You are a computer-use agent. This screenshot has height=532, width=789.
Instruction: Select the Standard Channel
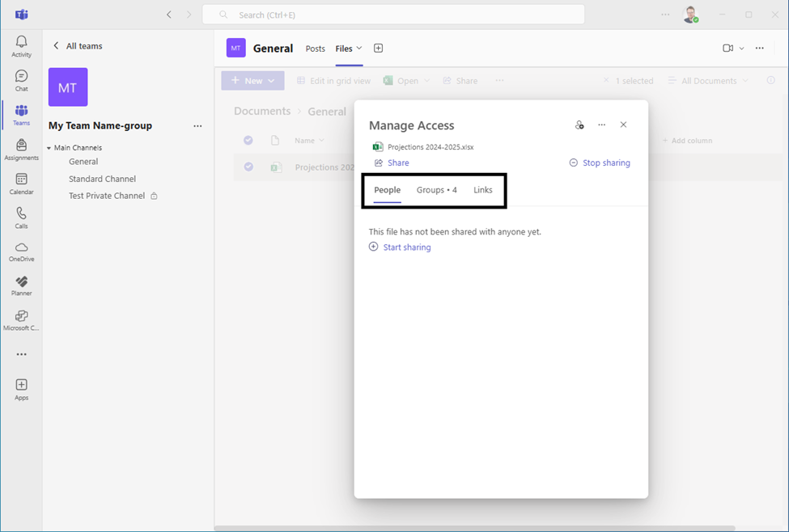pos(102,179)
